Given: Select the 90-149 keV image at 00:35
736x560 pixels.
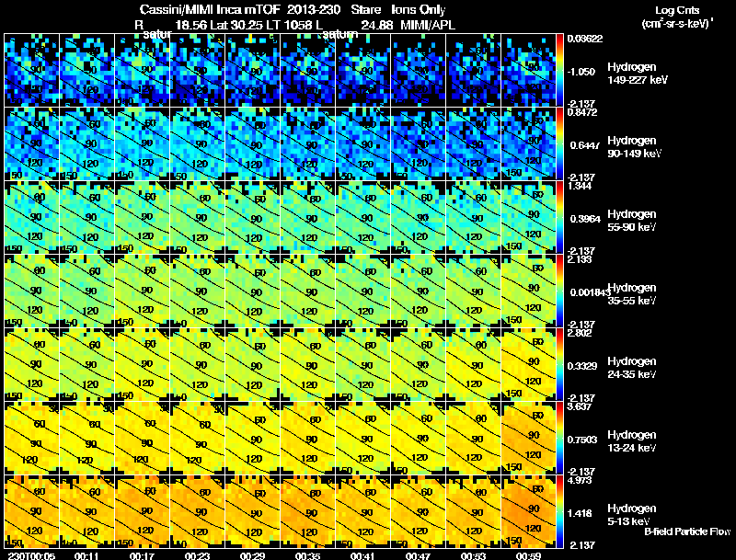Looking at the screenshot, I should (308, 144).
